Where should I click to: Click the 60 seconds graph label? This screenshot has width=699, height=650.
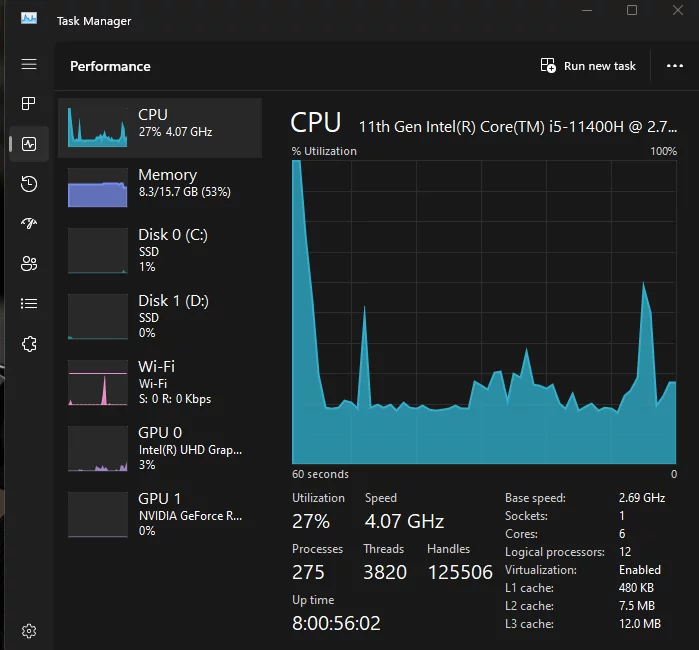point(320,474)
